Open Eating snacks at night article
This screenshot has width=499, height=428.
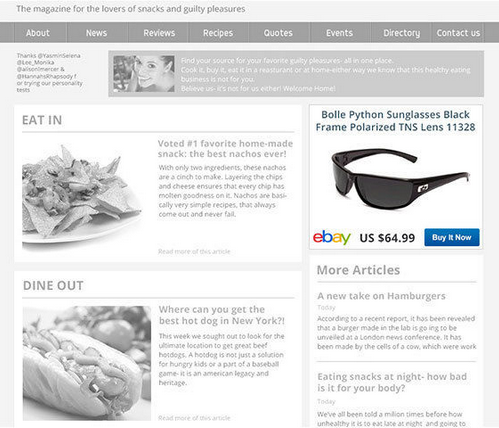[392, 382]
